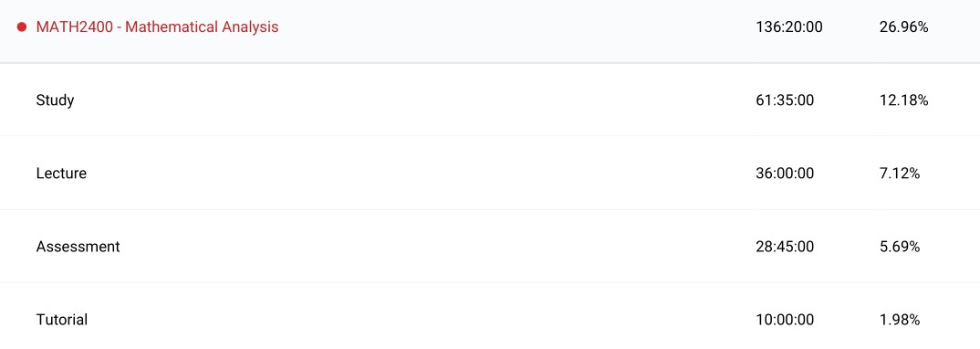
Task: Click the red dot beside MATH2400
Action: click(22, 26)
